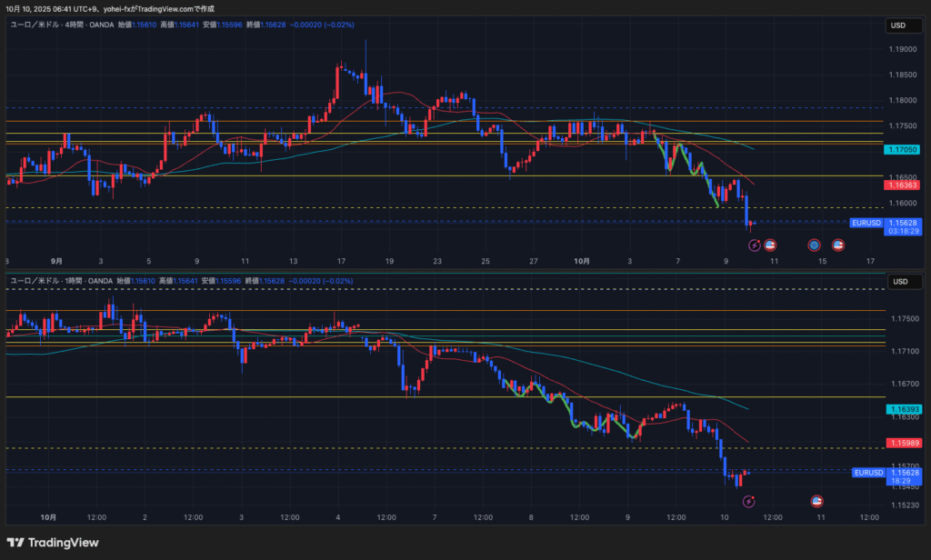This screenshot has width=931, height=560.
Task: Click the teal 1.17050 moving average label
Action: click(x=903, y=149)
